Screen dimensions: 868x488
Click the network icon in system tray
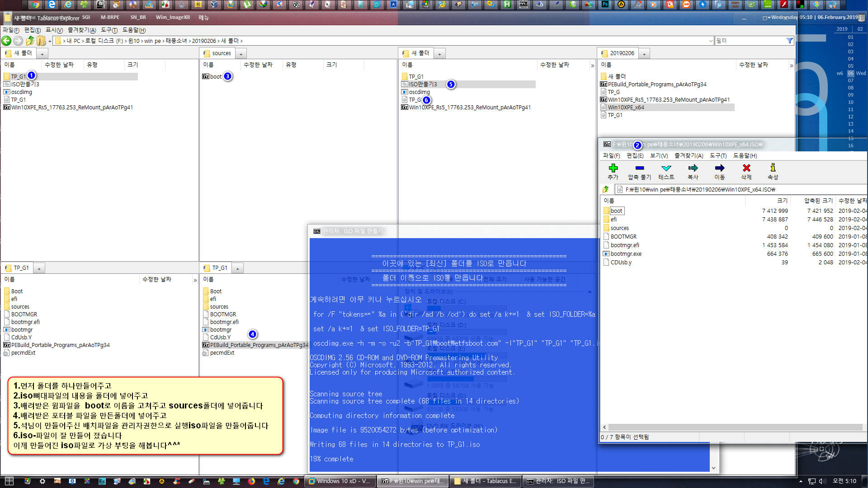click(812, 481)
